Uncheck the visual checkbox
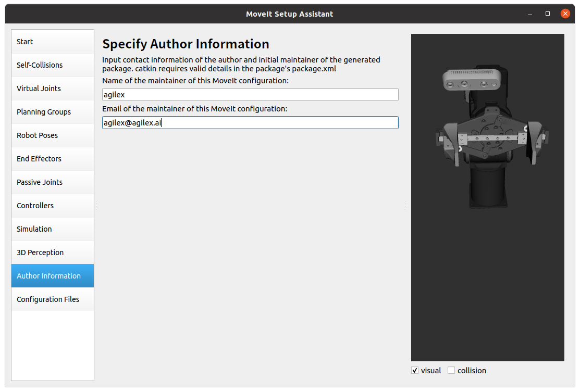The width and height of the screenshot is (580, 392). (x=415, y=371)
